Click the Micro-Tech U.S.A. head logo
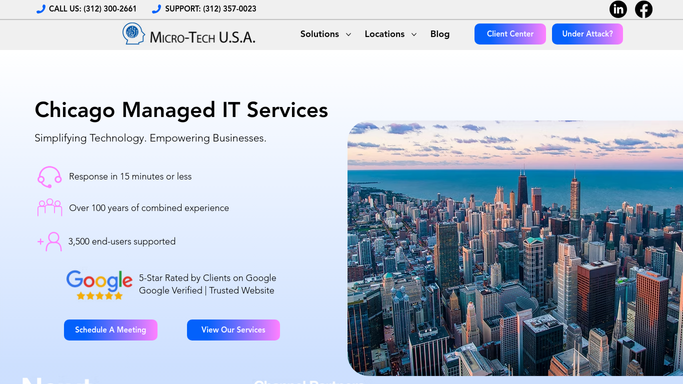 click(x=133, y=34)
